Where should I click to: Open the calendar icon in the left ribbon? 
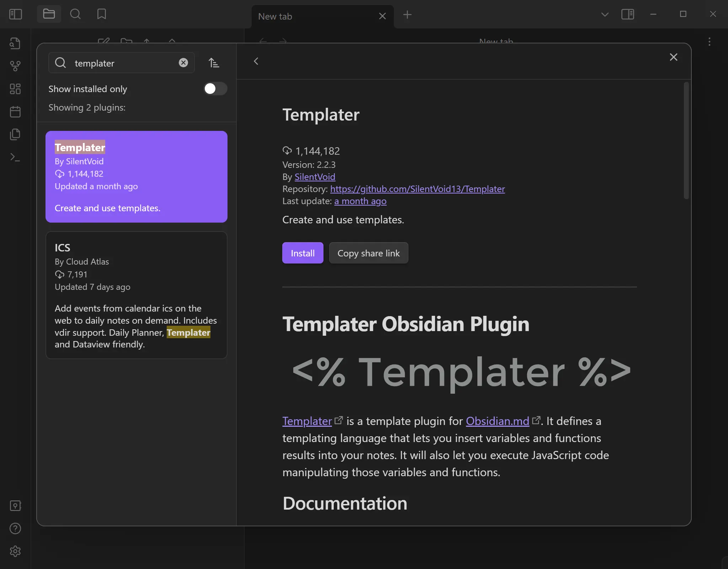click(15, 112)
